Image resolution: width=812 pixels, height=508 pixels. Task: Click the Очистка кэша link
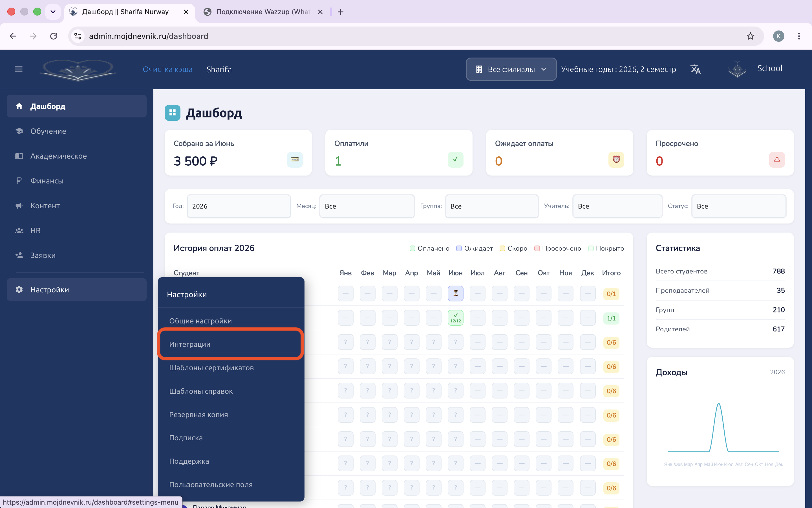tap(167, 69)
